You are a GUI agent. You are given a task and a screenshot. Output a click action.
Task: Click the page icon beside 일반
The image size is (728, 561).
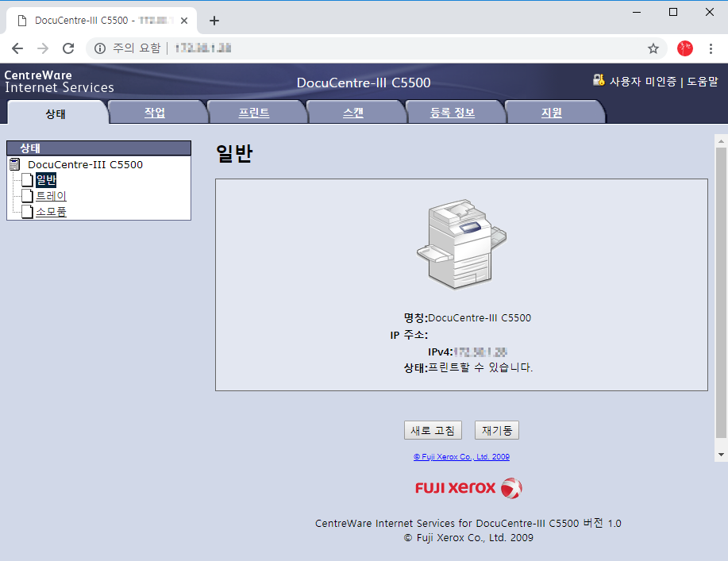pyautogui.click(x=28, y=180)
